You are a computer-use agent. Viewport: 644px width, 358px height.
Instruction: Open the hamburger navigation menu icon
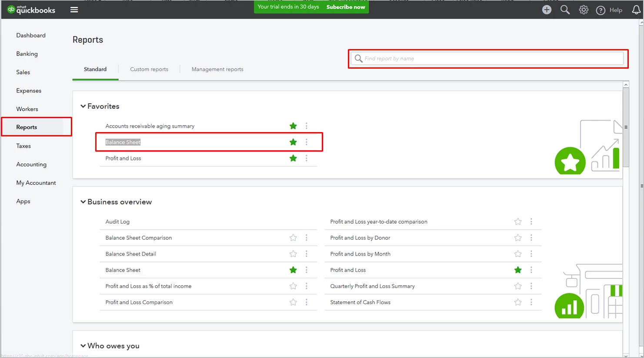click(x=74, y=10)
